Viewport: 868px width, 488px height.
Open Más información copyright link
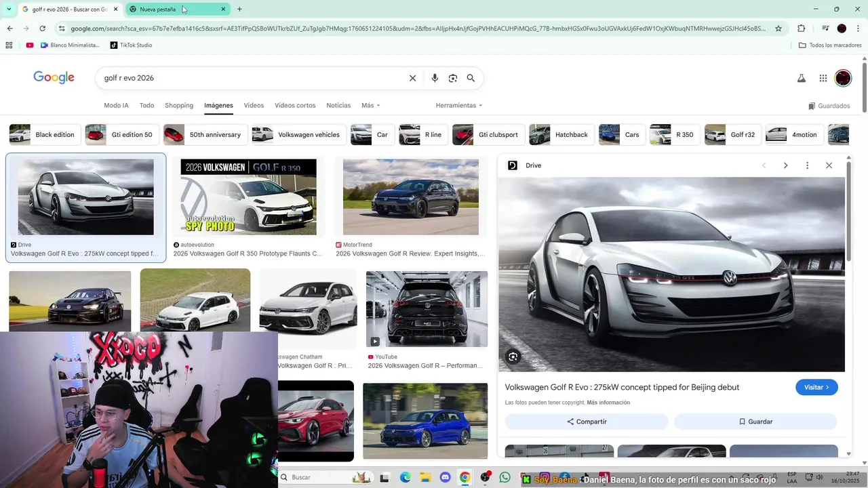click(x=608, y=403)
